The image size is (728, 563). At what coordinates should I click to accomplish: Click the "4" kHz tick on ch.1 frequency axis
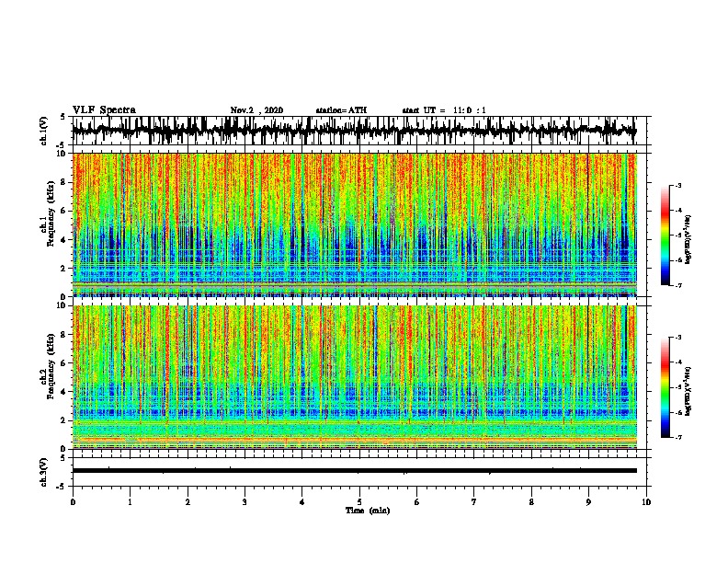coord(64,240)
